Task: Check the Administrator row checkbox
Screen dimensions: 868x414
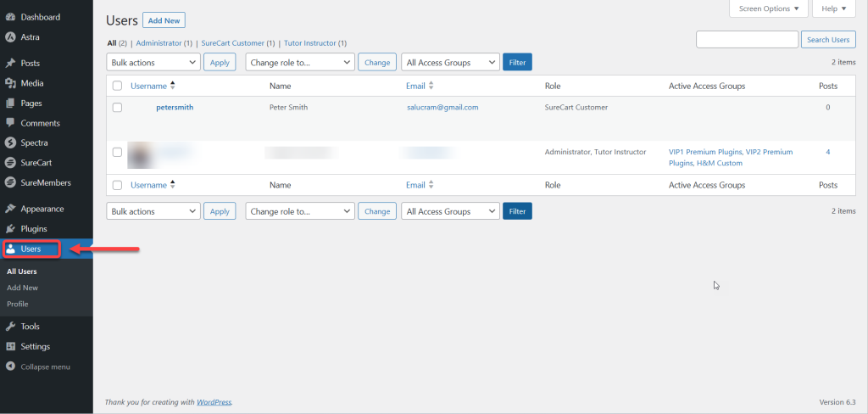Action: coord(117,152)
